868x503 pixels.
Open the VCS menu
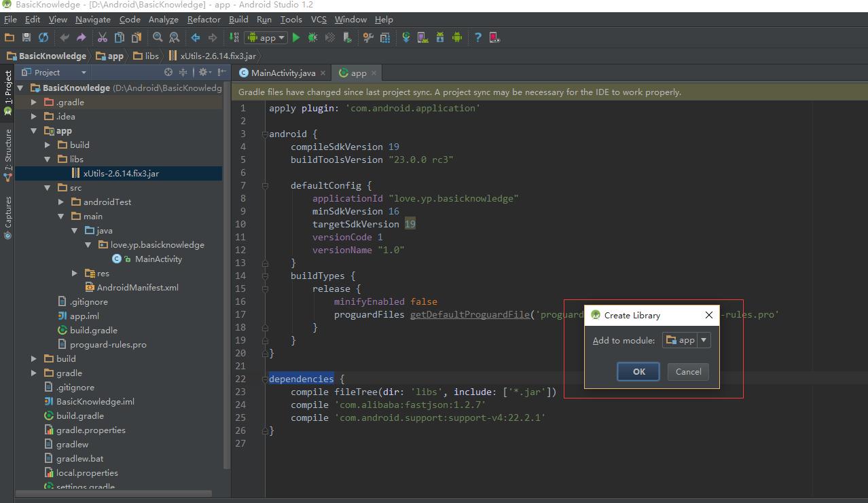coord(319,20)
